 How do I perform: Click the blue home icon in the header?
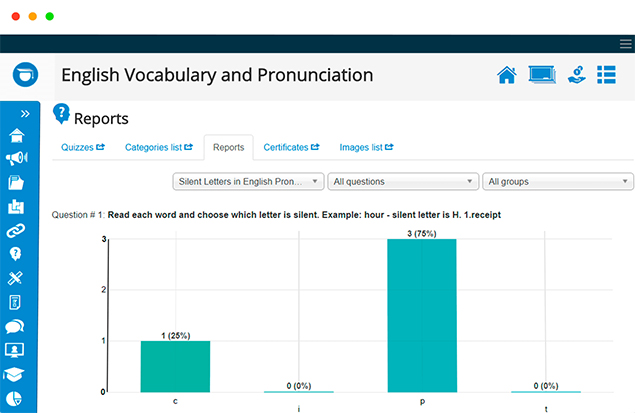(507, 75)
